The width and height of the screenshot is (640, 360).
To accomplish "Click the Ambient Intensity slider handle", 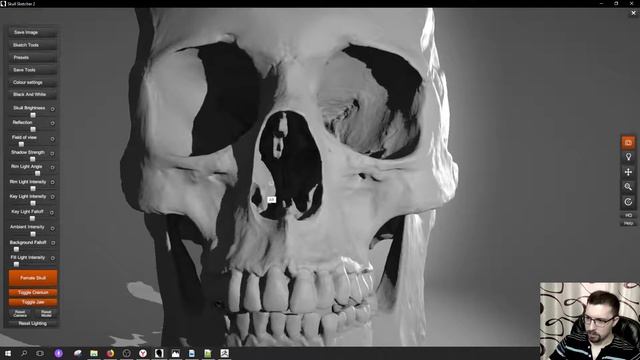I will pyautogui.click(x=33, y=234).
